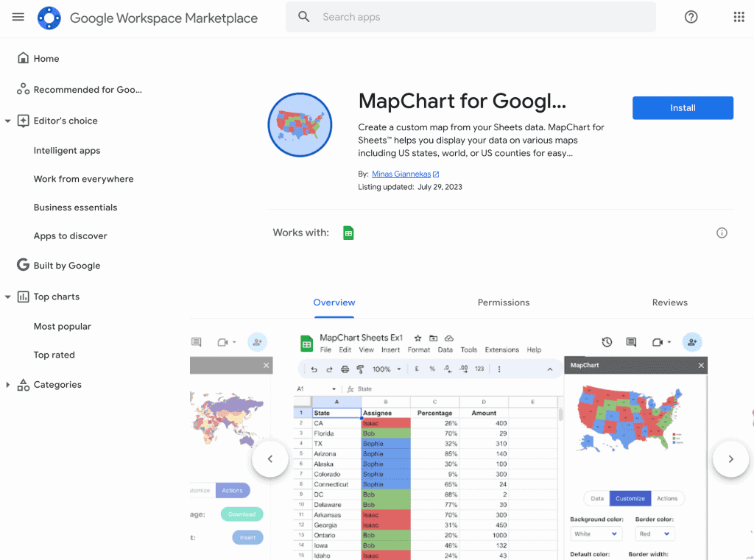Screen dimensions: 754x560
Task: Collapse the Sheets toolbar with the up chevron
Action: (x=549, y=369)
